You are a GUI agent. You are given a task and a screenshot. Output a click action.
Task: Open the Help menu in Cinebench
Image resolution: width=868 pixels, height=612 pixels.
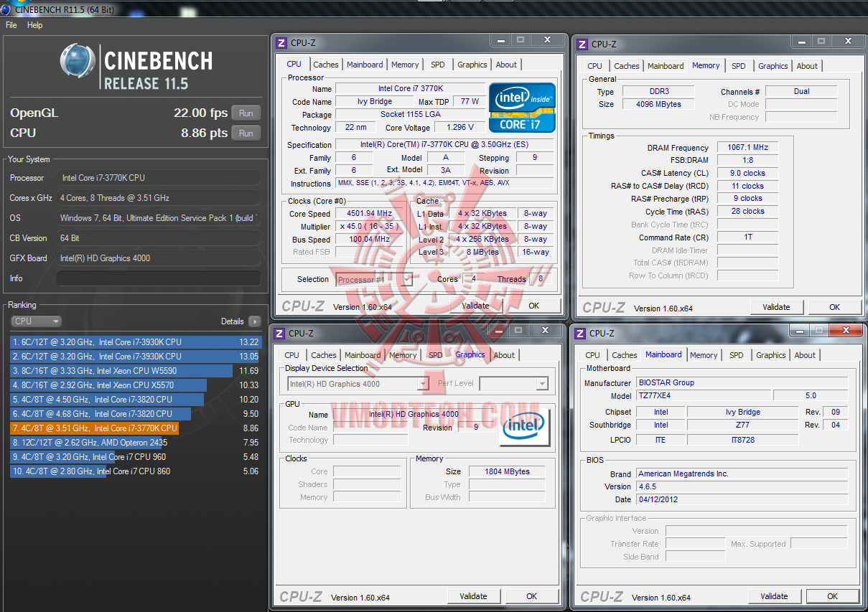point(35,25)
